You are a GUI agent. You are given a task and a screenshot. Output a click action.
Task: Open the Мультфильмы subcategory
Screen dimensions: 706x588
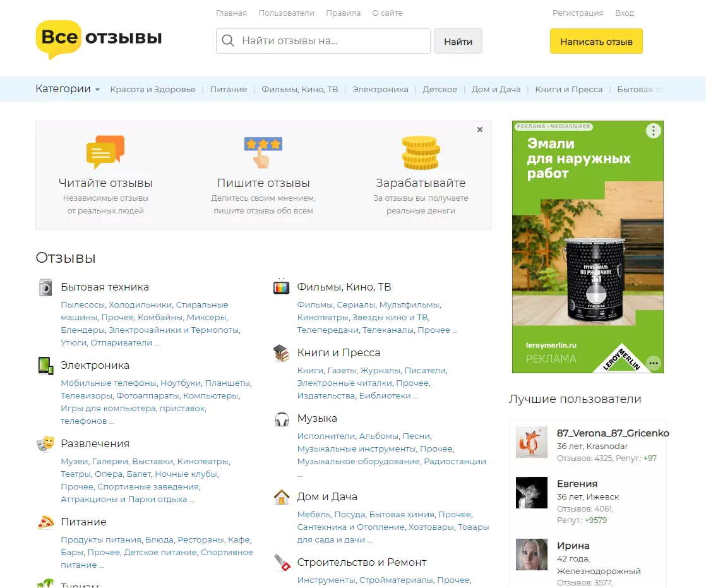pos(409,305)
